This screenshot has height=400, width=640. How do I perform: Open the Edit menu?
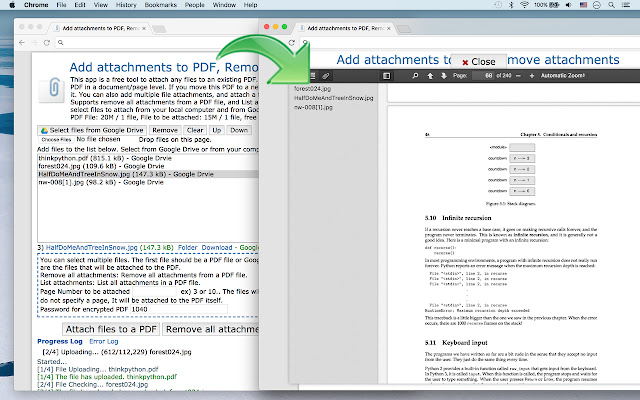point(80,5)
